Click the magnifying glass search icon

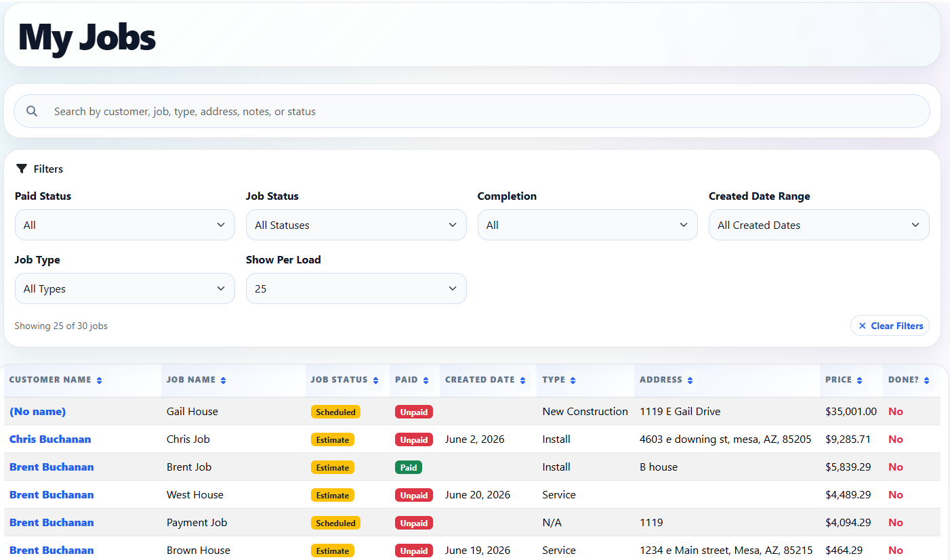tap(32, 111)
